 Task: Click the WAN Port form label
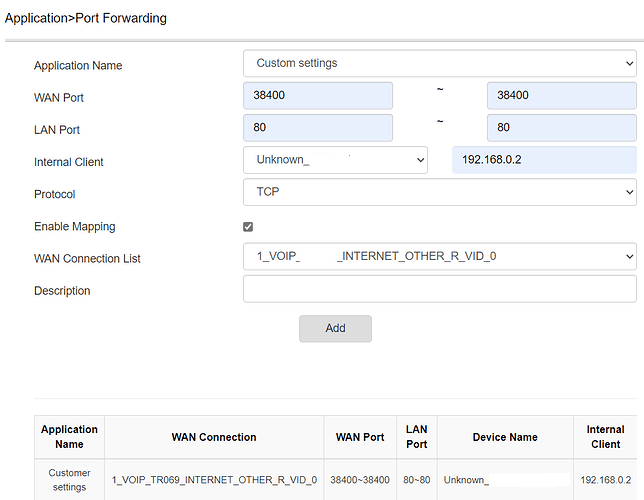coord(59,98)
